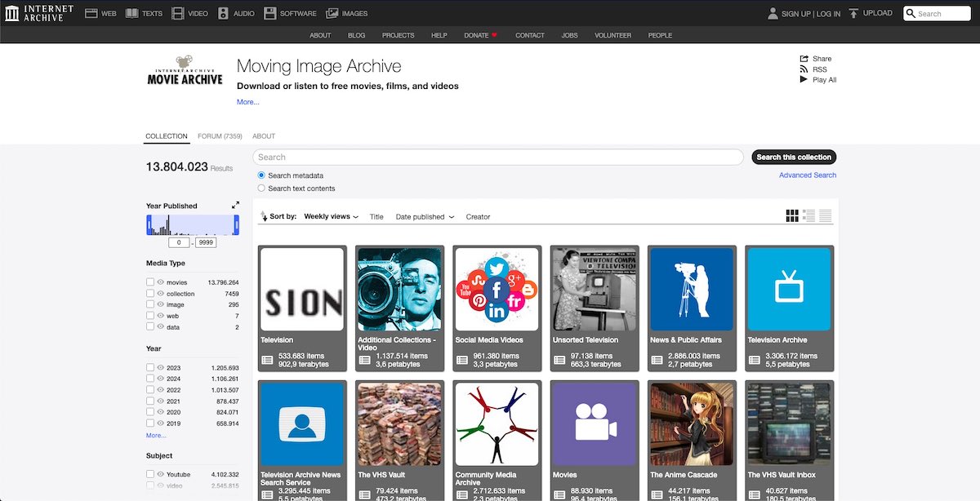Open the Anime Cascade collection tile
The height and width of the screenshot is (501, 980).
(x=692, y=441)
